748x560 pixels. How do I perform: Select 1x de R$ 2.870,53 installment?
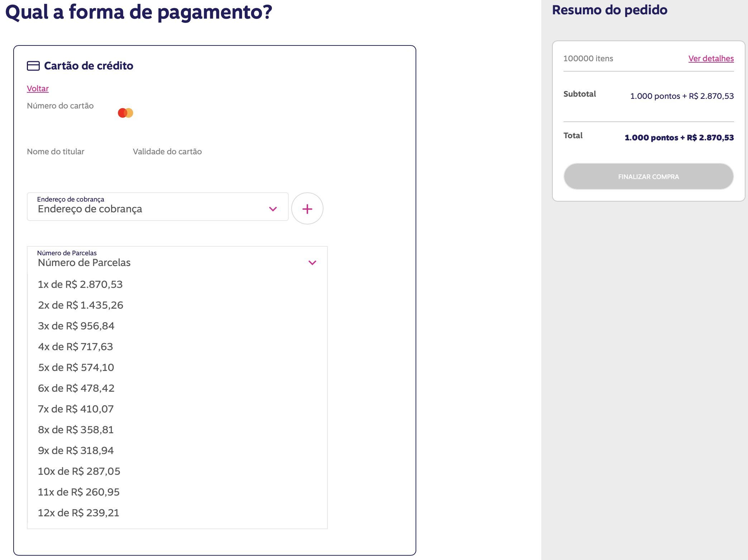177,284
